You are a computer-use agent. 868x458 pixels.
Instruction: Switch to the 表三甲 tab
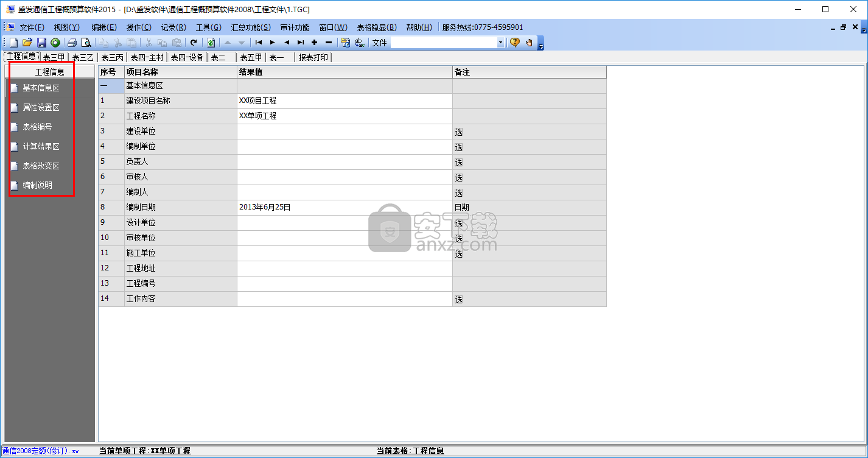pyautogui.click(x=54, y=57)
